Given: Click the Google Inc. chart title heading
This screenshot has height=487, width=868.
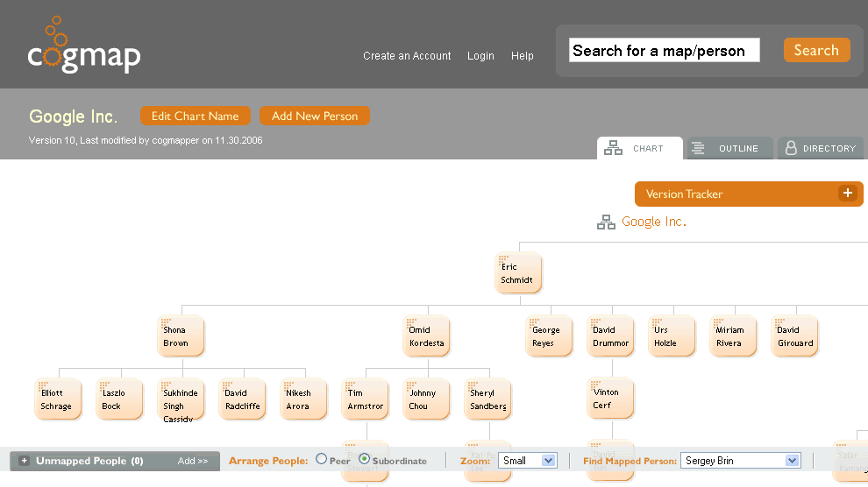Looking at the screenshot, I should point(73,116).
